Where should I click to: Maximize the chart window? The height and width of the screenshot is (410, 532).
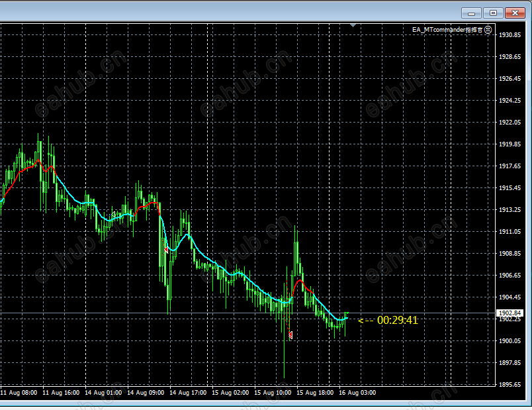[493, 13]
